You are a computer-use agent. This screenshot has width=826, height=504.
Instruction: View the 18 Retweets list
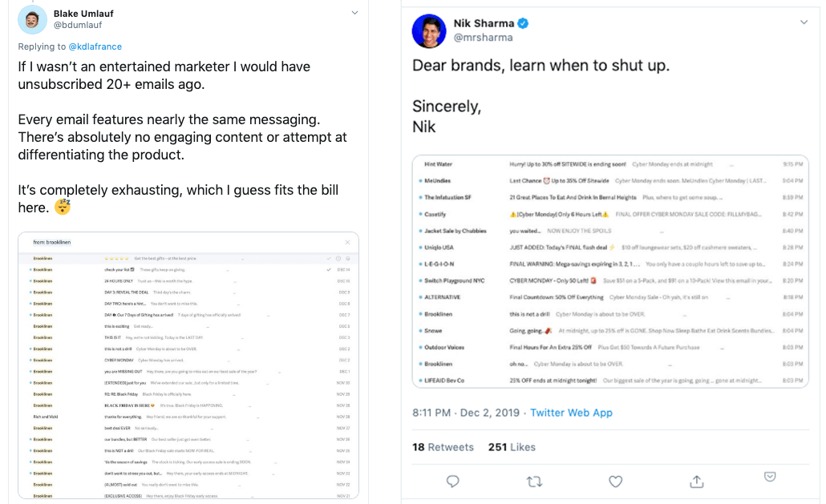pos(443,447)
